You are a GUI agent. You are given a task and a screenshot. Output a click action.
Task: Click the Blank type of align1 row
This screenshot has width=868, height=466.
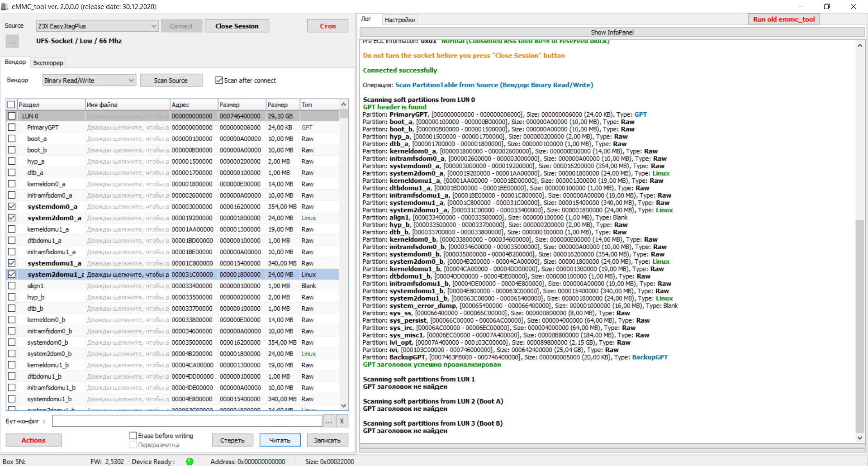tap(309, 285)
